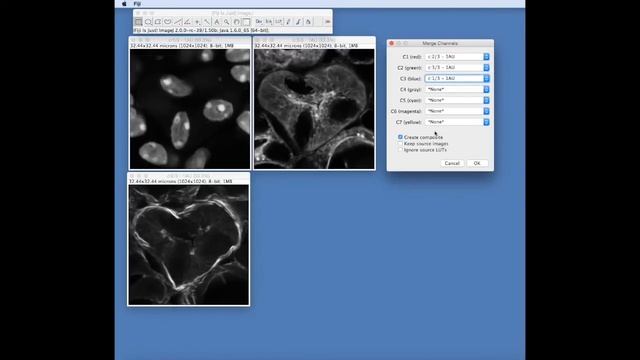Select the Text tool
This screenshot has height=360, width=640.
[217, 22]
